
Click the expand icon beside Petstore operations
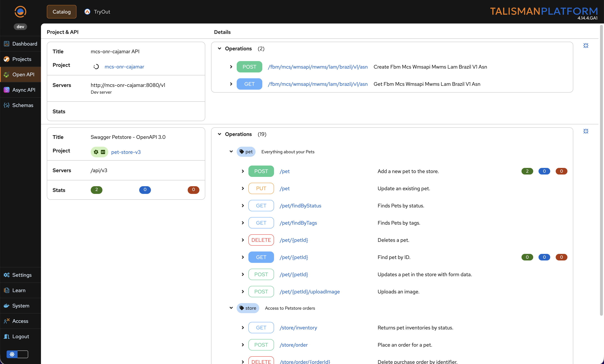pos(586,131)
